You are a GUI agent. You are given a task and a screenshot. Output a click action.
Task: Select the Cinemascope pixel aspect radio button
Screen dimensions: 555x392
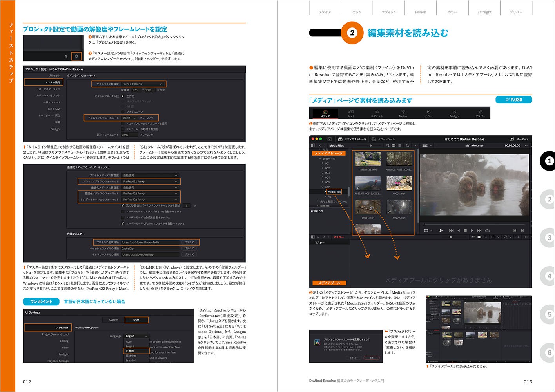(123, 112)
